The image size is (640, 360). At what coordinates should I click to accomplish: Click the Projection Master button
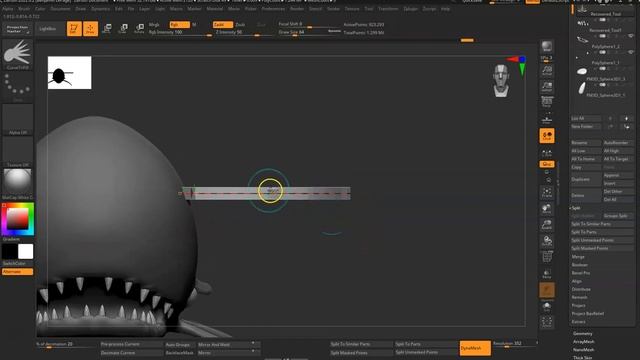click(18, 29)
